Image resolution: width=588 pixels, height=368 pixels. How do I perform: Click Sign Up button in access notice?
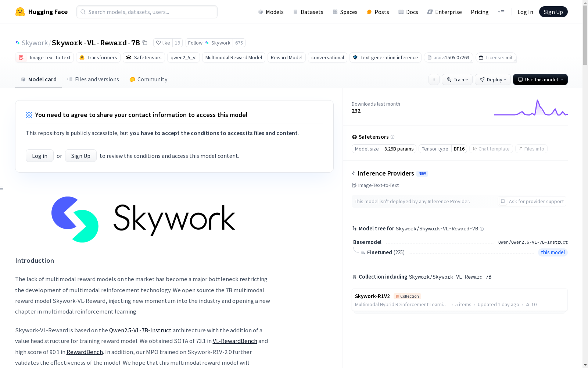81,156
